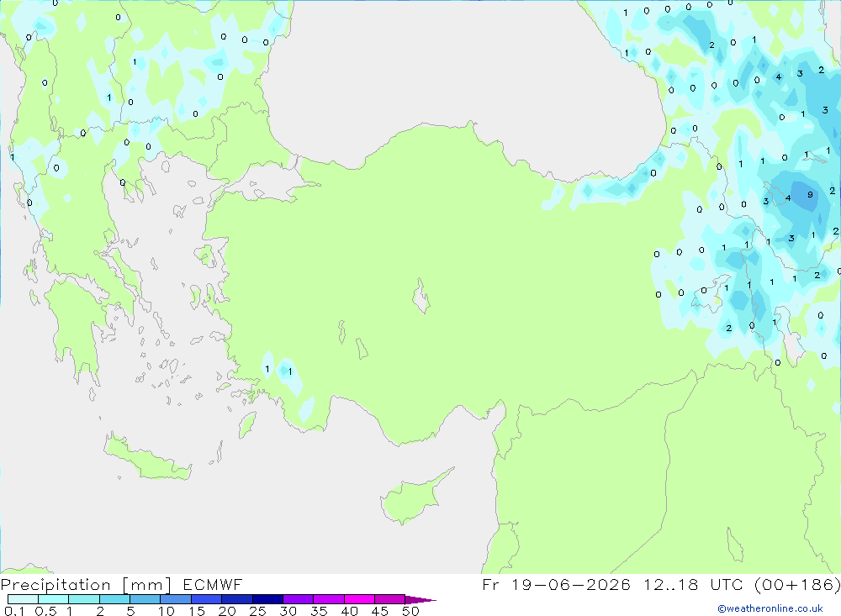Viewport: 841px width, 616px height.
Task: Click the 0.5–1 mm legend color segment
Action: pyautogui.click(x=54, y=599)
